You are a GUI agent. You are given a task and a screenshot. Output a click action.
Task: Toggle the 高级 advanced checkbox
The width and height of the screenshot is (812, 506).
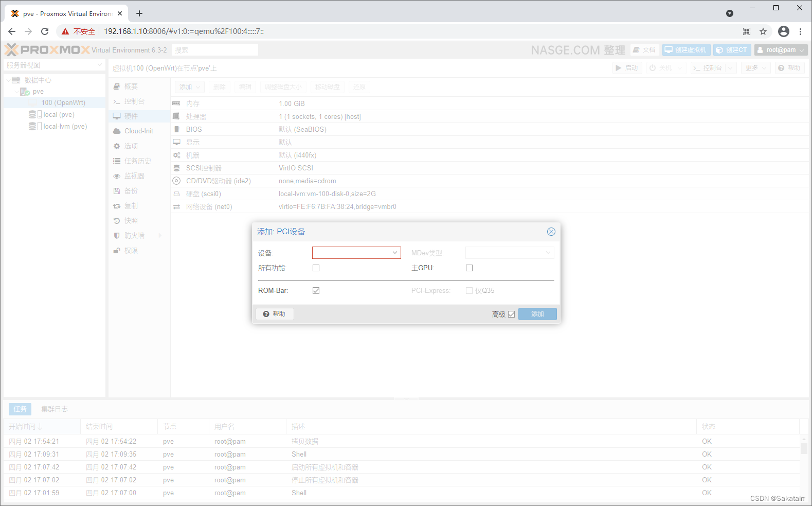click(511, 315)
